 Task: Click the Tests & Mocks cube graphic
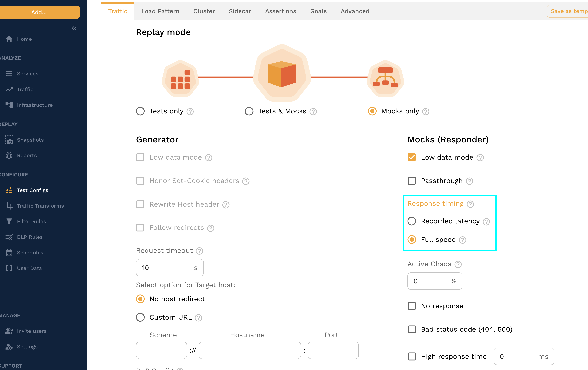click(282, 74)
